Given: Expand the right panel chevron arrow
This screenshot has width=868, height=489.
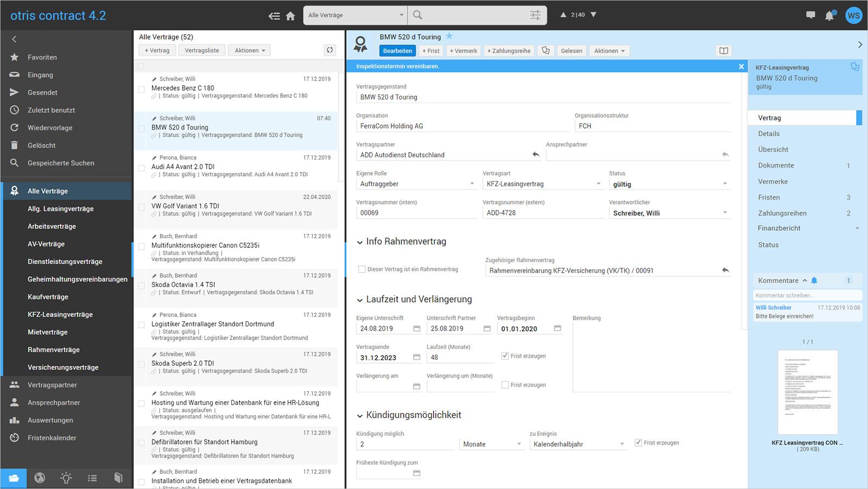Looking at the screenshot, I should (x=860, y=45).
